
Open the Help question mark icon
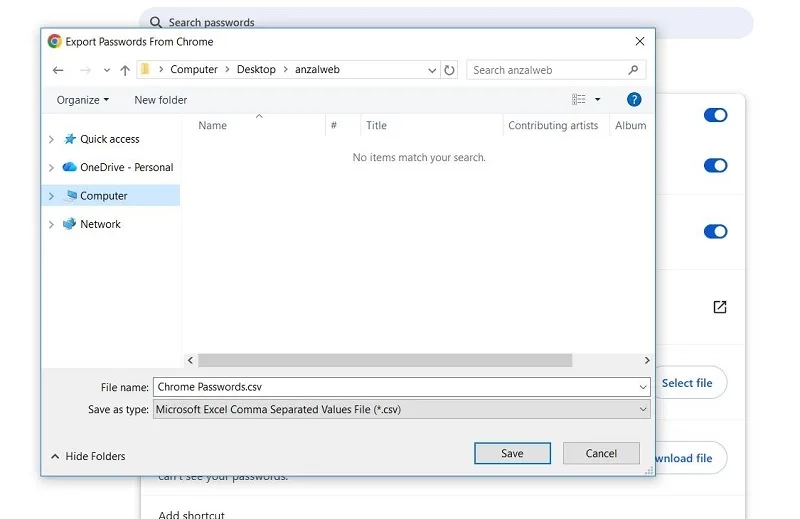click(x=634, y=100)
